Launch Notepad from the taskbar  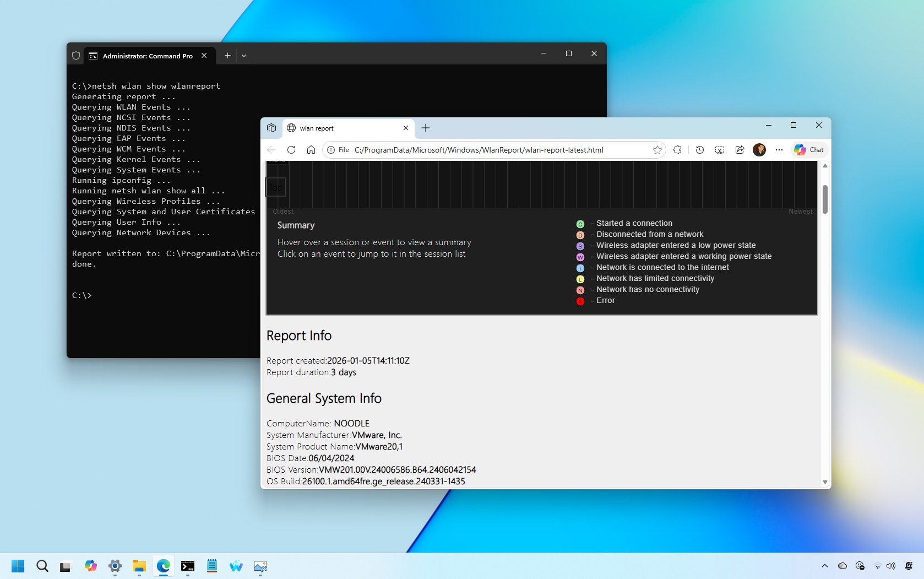211,566
